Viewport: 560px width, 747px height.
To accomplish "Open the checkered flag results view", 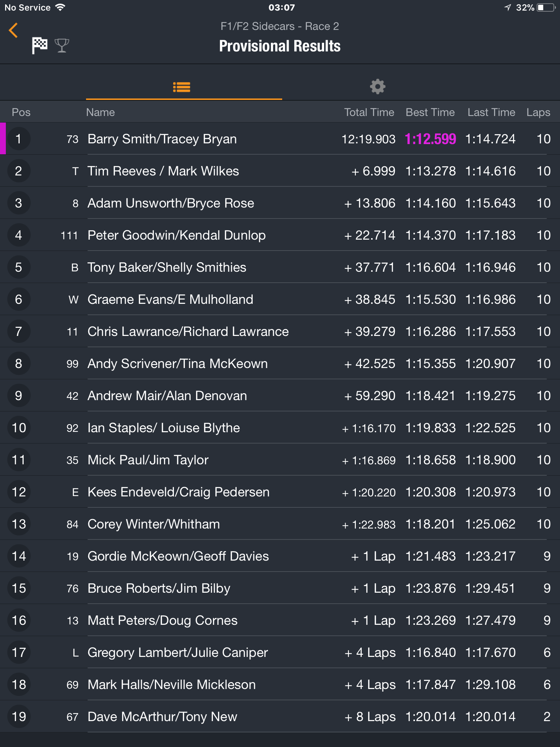I will pyautogui.click(x=40, y=46).
